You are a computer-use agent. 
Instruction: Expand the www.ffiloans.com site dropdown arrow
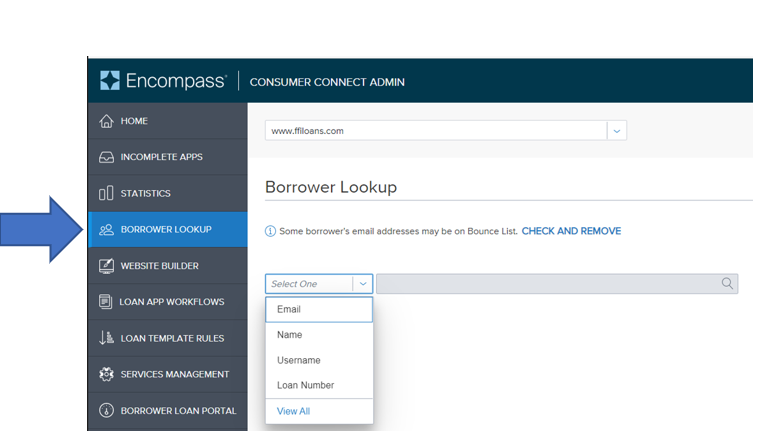click(617, 131)
